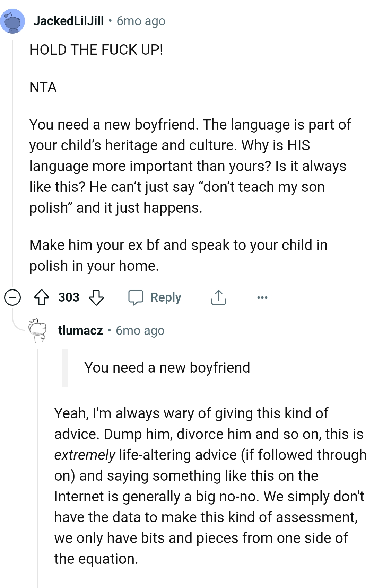Click tlumacz's snoo avatar
Viewport: 374px width, 588px height.
click(x=37, y=331)
